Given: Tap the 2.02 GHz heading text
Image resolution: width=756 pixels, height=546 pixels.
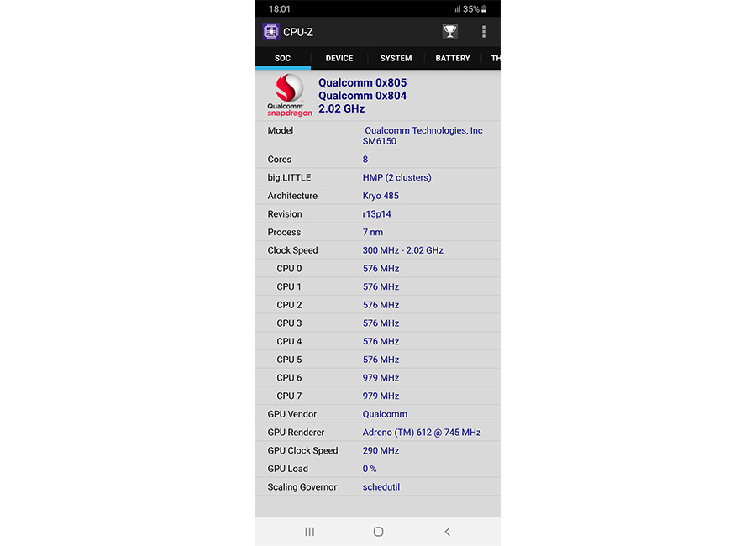Looking at the screenshot, I should click(341, 108).
